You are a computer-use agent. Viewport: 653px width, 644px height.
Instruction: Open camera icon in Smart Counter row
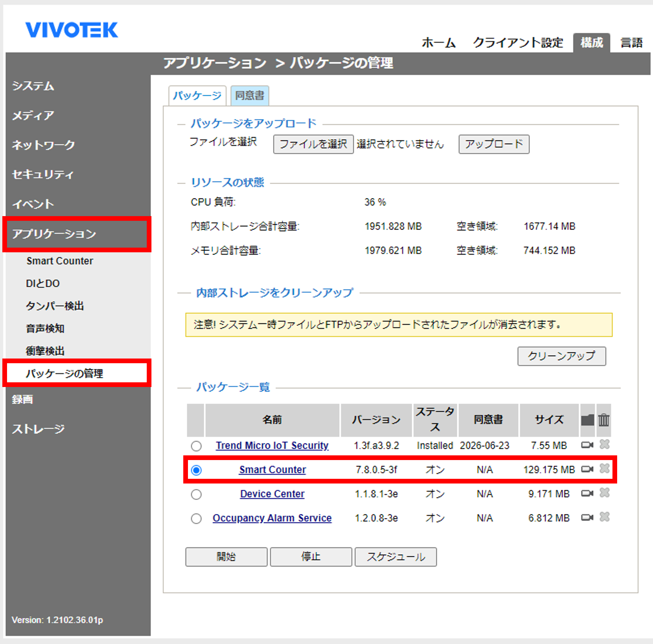[x=587, y=469]
